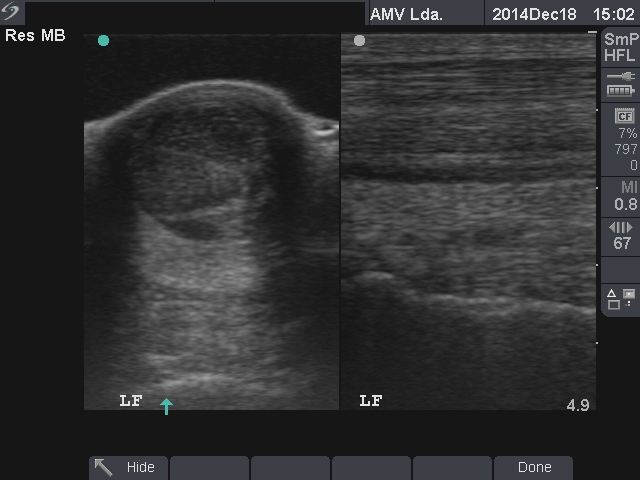Select the SmP HFL transducer label
640x480 pixels.
tap(620, 48)
